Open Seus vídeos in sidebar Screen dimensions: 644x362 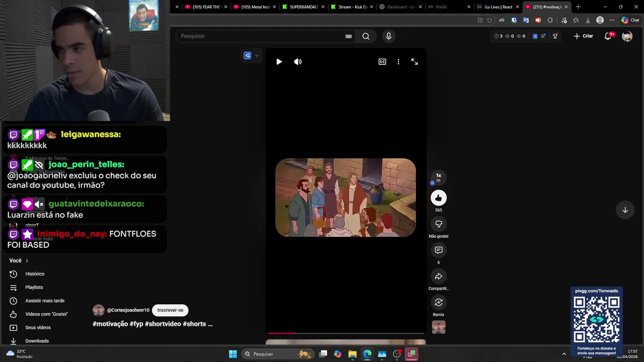pos(38,327)
